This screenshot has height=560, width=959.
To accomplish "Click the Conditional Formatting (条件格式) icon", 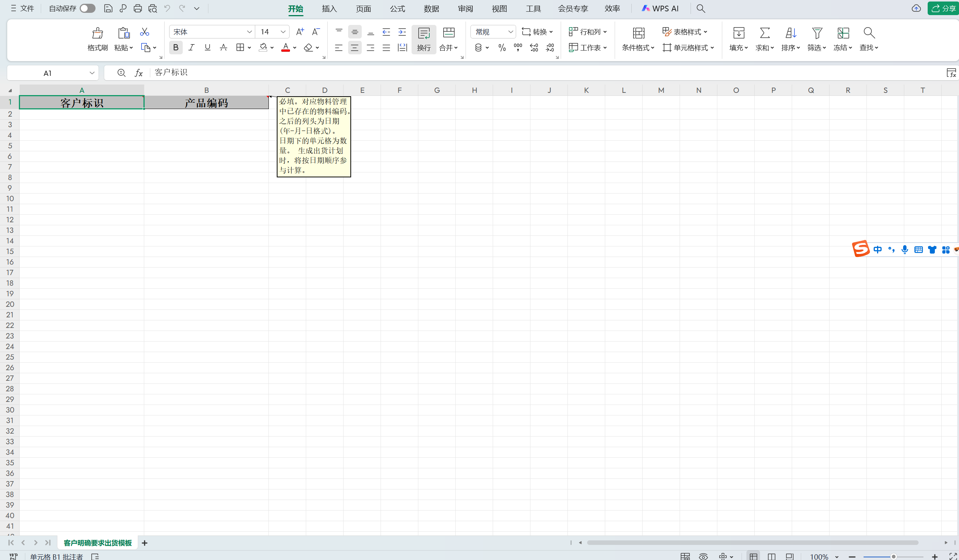I will tap(638, 33).
